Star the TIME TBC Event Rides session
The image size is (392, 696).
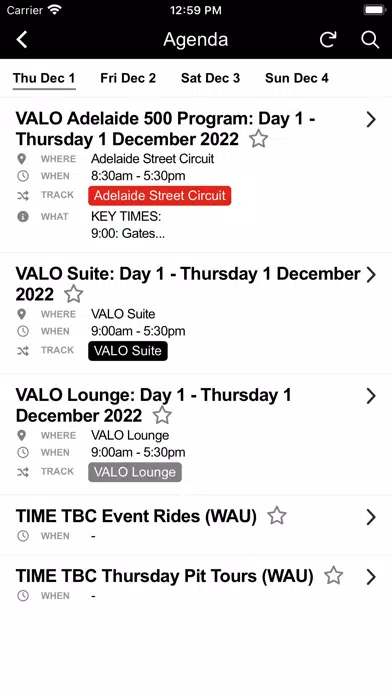click(277, 515)
